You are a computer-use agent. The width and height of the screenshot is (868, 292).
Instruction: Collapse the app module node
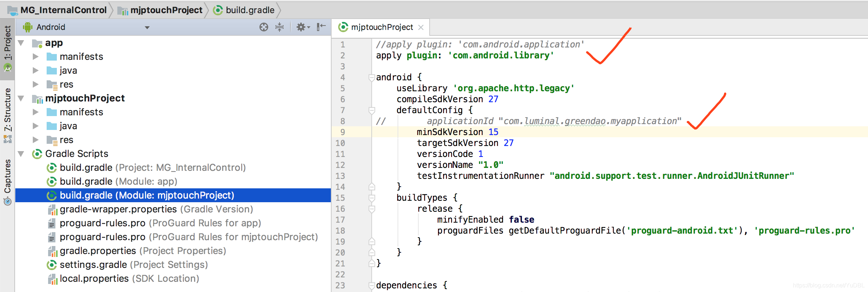click(x=21, y=43)
